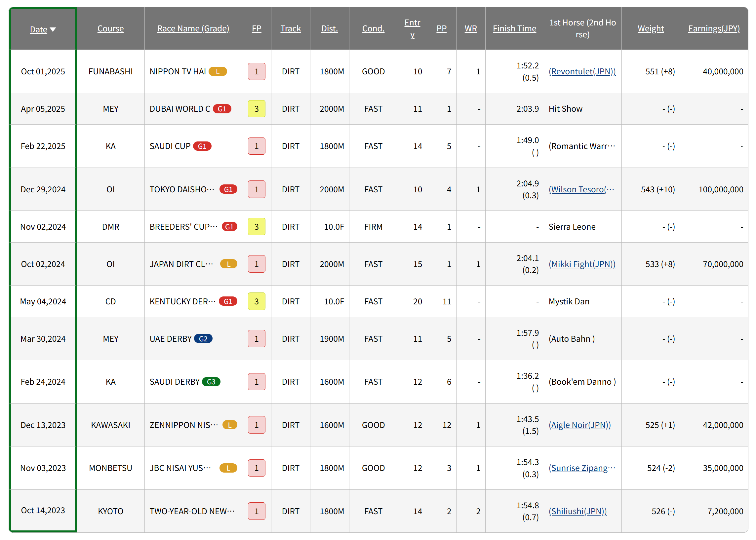Click the G1 badge beside SAUDI CUP

(x=202, y=146)
